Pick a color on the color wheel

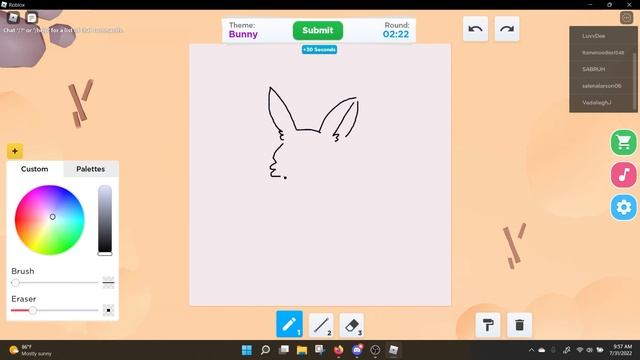[49, 220]
